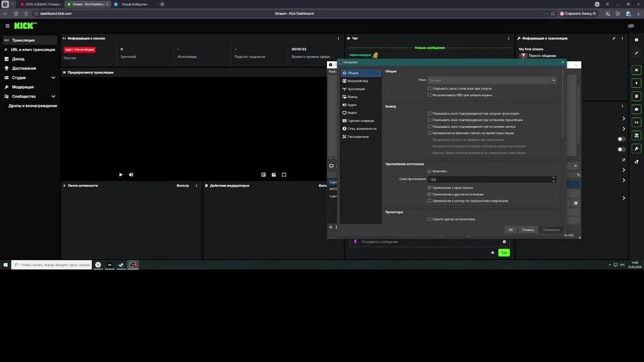The height and width of the screenshot is (362, 644).
Task: Open 'Достижения' in Kick sidebar
Action: [x=29, y=68]
